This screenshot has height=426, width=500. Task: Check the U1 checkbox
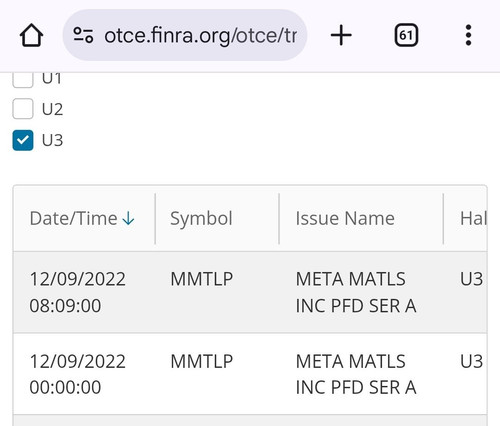pos(23,79)
